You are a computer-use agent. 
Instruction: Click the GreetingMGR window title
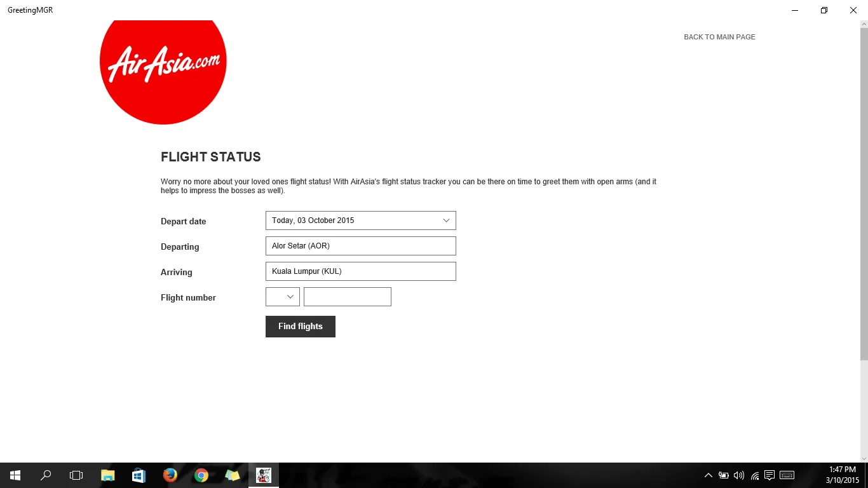click(30, 10)
